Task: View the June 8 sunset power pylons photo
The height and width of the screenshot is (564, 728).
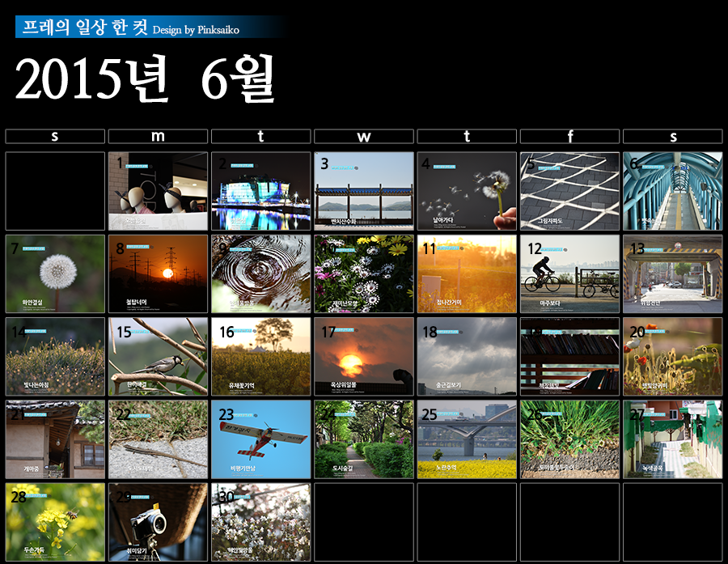Action: [x=158, y=274]
